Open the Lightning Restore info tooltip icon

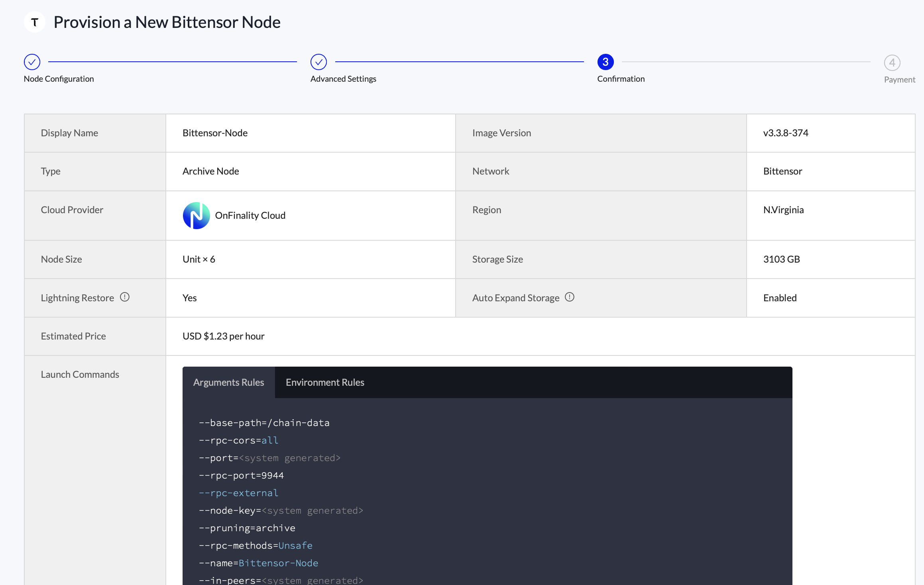click(125, 297)
